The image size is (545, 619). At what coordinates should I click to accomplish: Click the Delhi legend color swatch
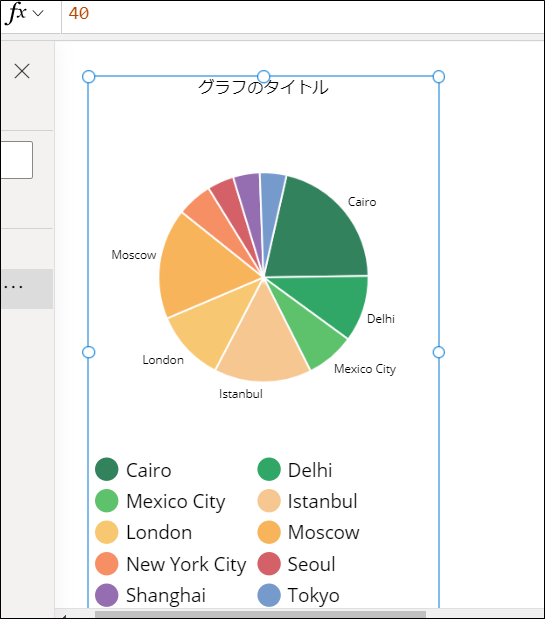269,469
